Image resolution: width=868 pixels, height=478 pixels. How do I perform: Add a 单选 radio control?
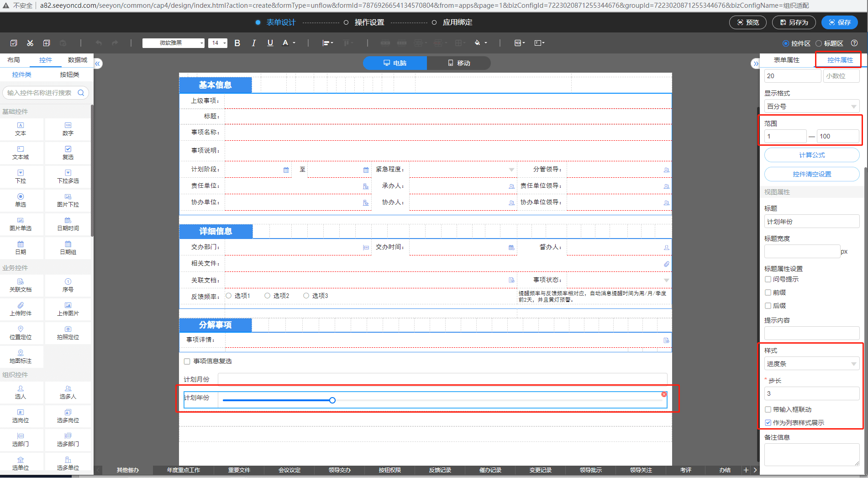21,200
